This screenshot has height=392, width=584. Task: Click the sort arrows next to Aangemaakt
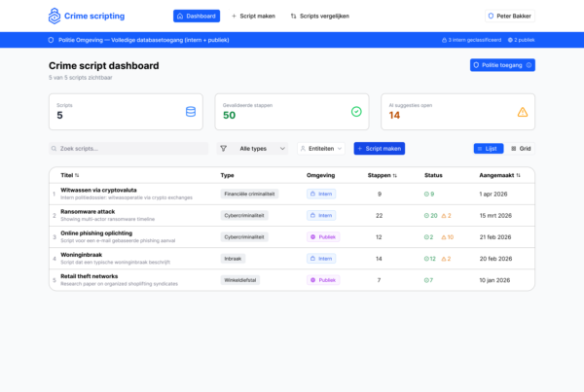[x=518, y=175]
